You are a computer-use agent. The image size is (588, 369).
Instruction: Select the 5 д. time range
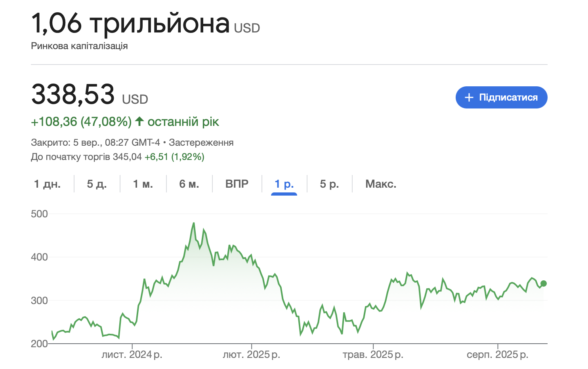coord(97,184)
